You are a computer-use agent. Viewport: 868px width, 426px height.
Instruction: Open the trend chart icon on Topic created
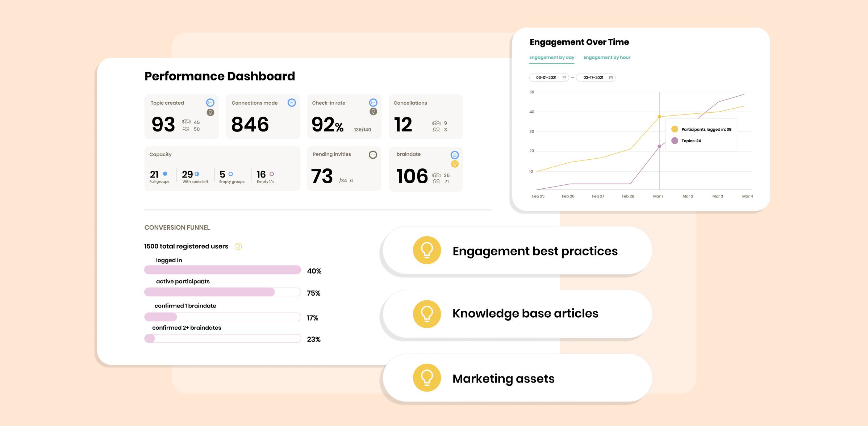pos(210,103)
